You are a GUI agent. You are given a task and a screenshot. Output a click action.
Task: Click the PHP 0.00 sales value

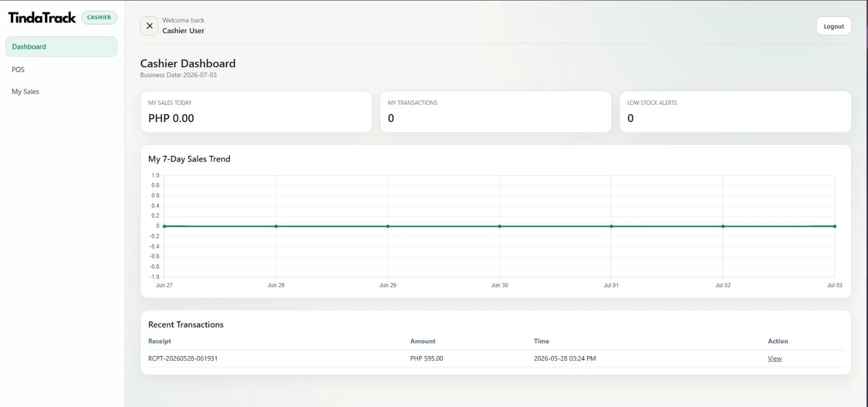tap(171, 118)
